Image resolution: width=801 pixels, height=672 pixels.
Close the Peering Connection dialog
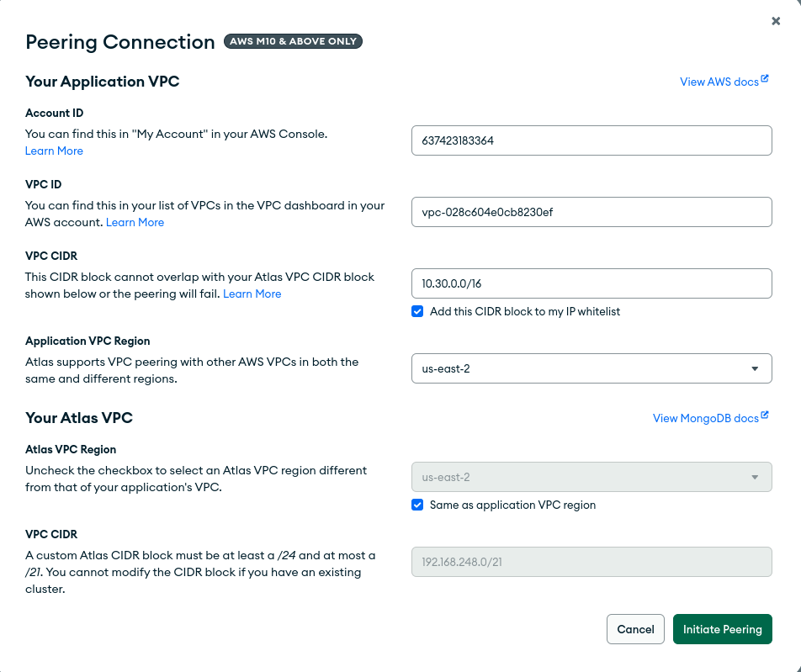[776, 21]
